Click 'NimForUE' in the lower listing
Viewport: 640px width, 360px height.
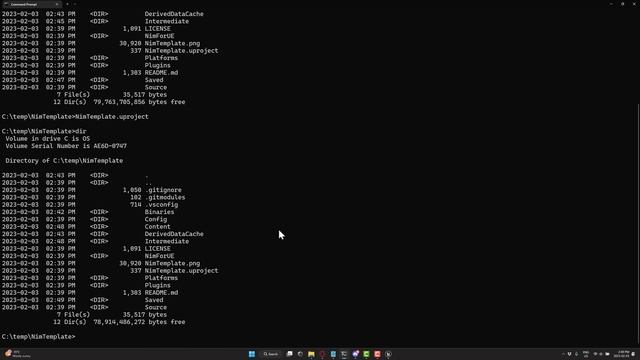click(159, 256)
